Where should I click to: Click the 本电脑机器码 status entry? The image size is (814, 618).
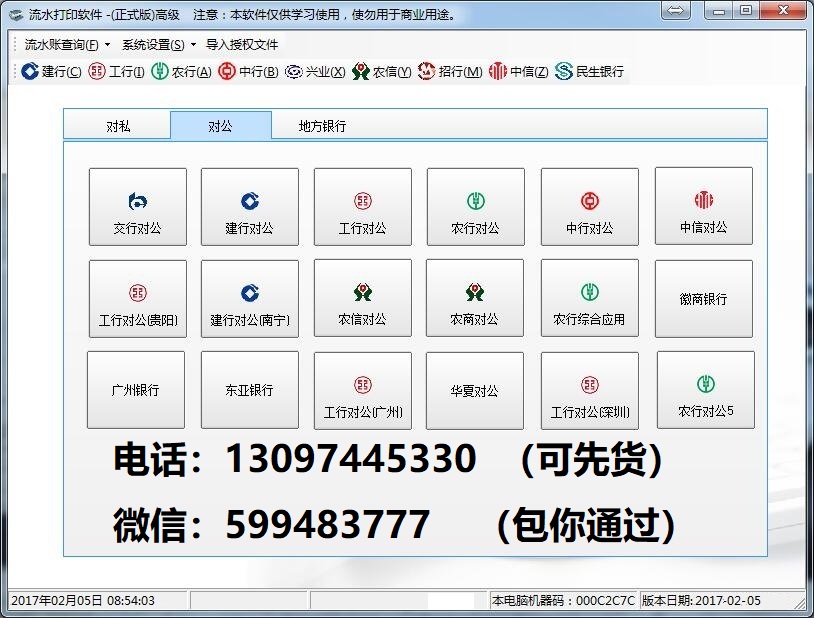[x=564, y=600]
